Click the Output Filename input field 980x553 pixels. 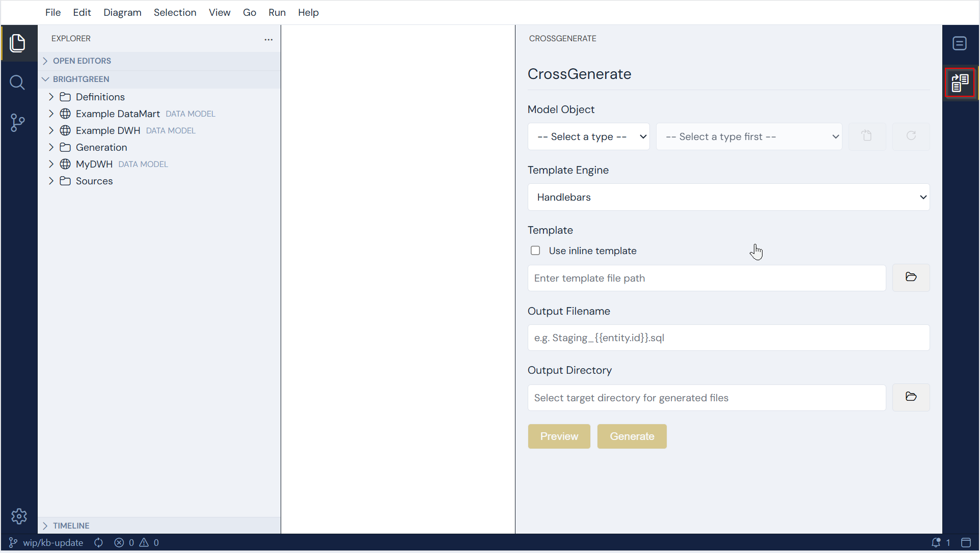tap(729, 338)
